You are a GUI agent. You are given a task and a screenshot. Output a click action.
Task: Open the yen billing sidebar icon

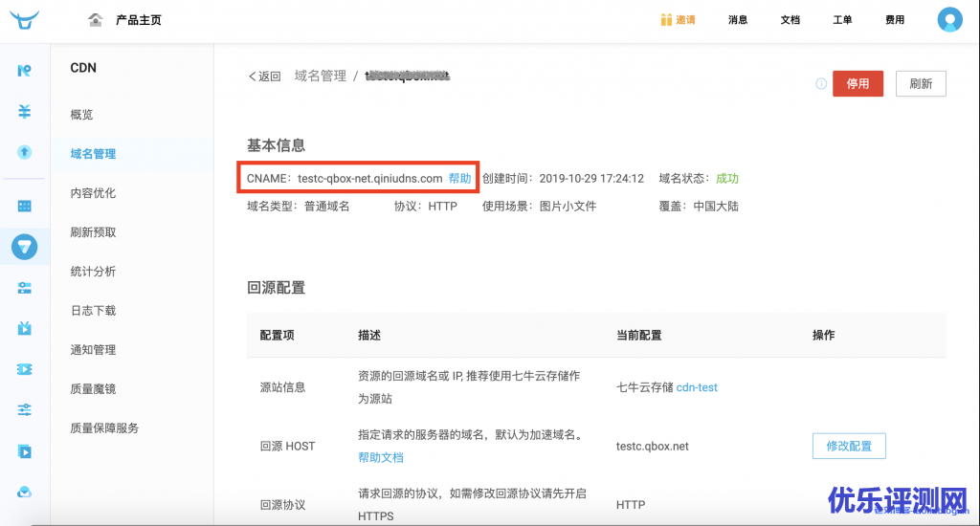click(24, 111)
